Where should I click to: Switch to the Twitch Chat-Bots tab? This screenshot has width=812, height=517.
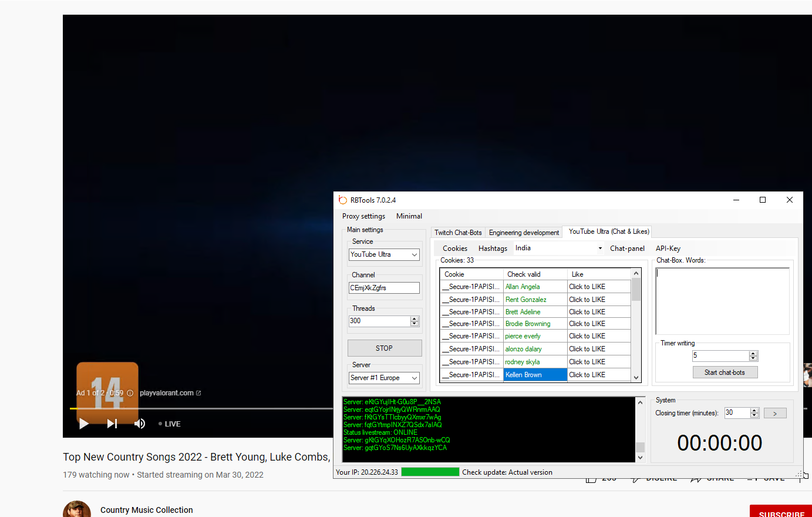tap(458, 233)
